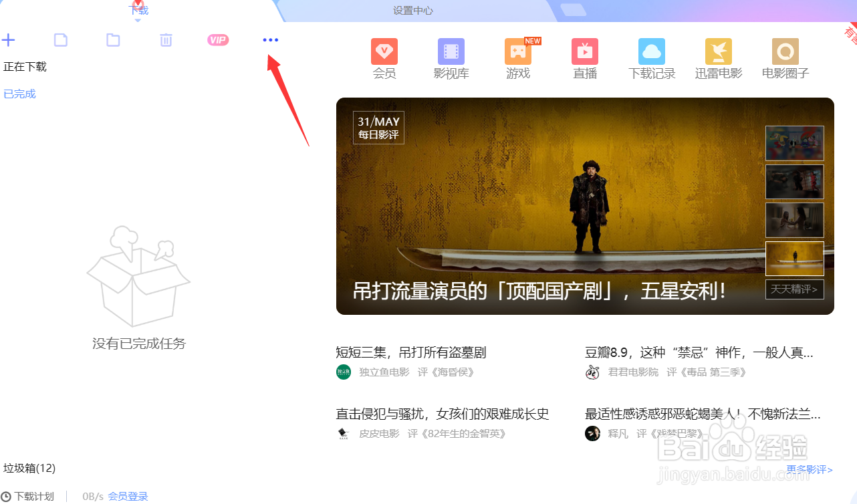The height and width of the screenshot is (504, 857).
Task: Click the 31/MAY 每日影评 badge
Action: point(378,128)
